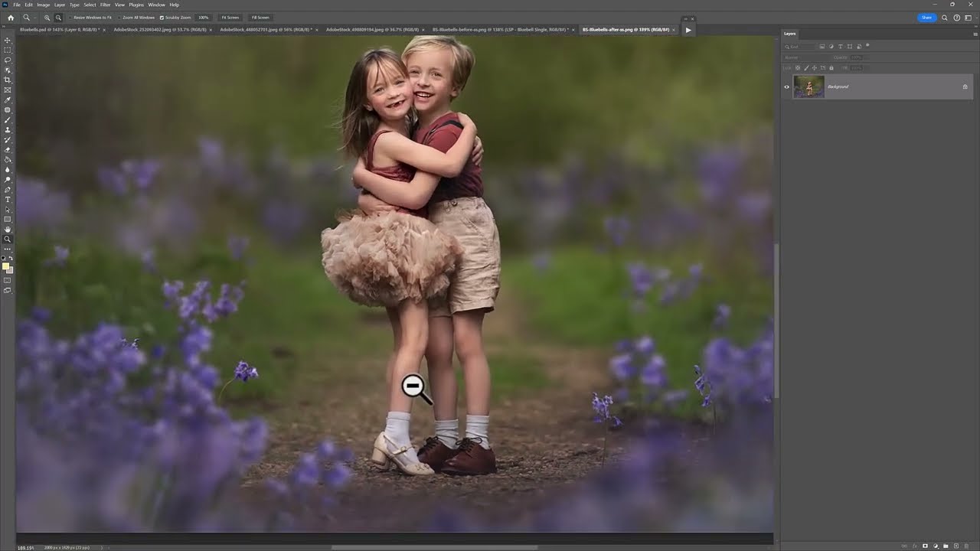Select the History Brush tool
This screenshot has width=980, height=551.
(8, 139)
